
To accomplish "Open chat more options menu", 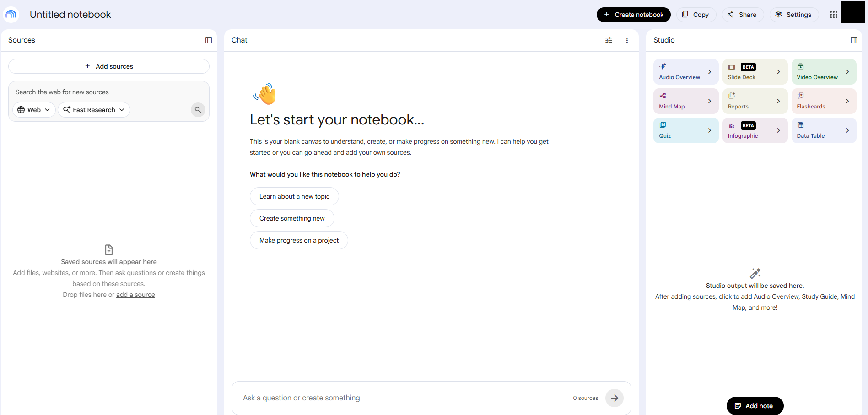I will tap(627, 40).
